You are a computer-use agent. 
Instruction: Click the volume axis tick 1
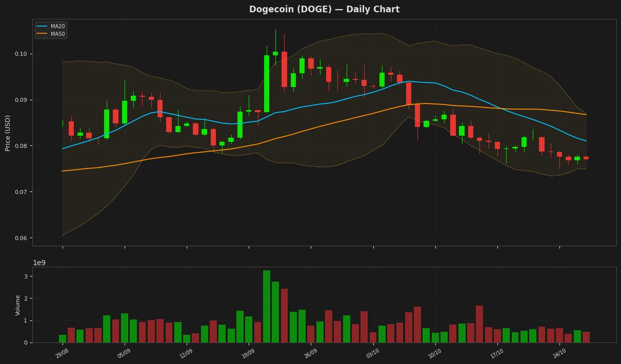25,321
